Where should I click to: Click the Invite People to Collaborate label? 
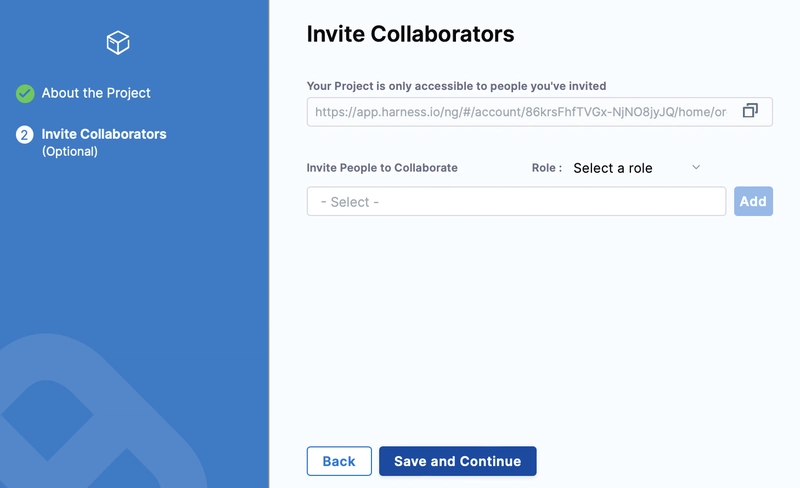[382, 168]
